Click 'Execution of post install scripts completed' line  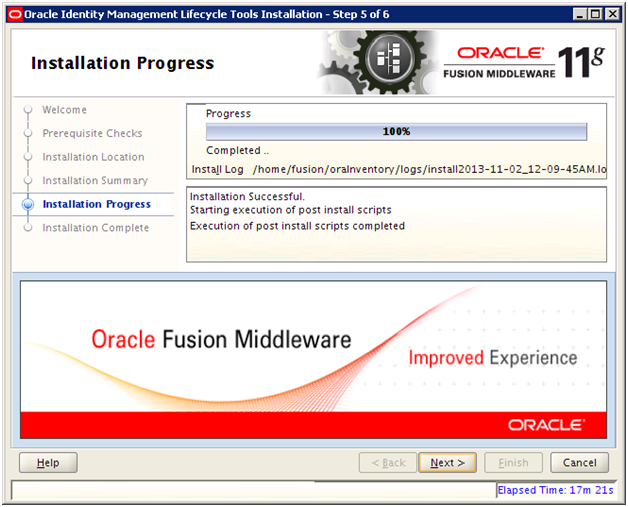(297, 226)
